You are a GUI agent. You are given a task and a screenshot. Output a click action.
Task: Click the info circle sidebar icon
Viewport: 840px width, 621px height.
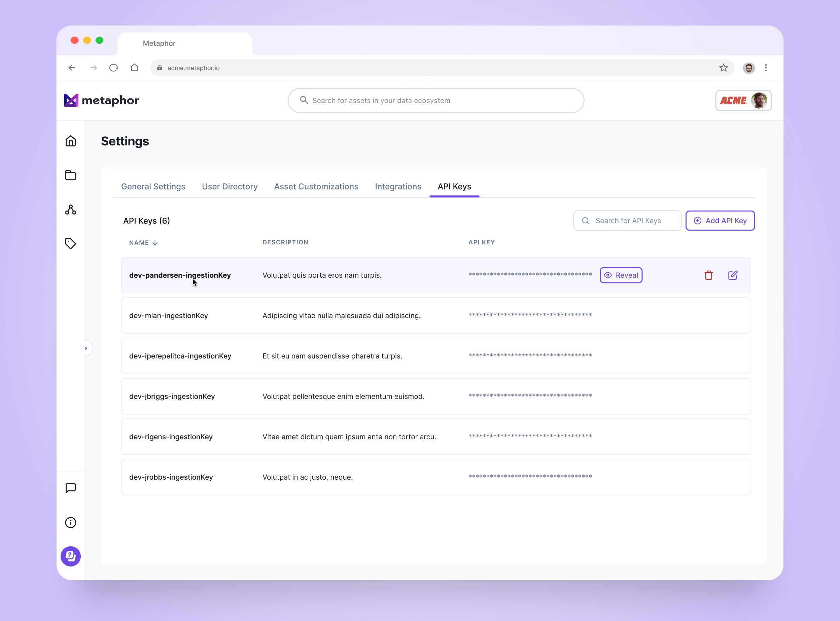[71, 522]
